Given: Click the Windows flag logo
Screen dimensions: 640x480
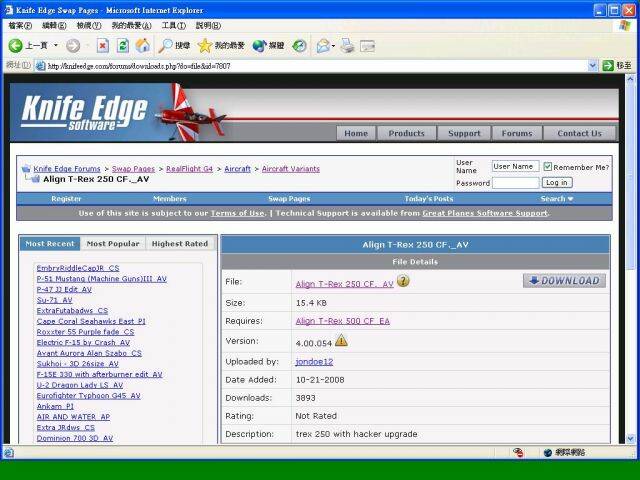Looking at the screenshot, I should click(624, 25).
